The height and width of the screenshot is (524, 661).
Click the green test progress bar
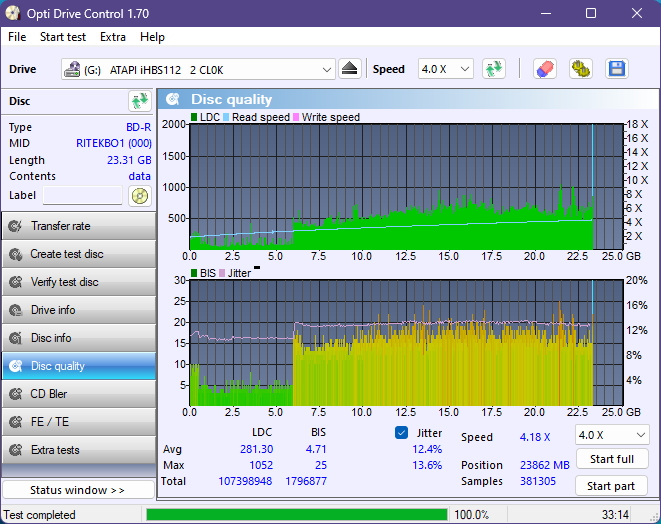tap(296, 514)
